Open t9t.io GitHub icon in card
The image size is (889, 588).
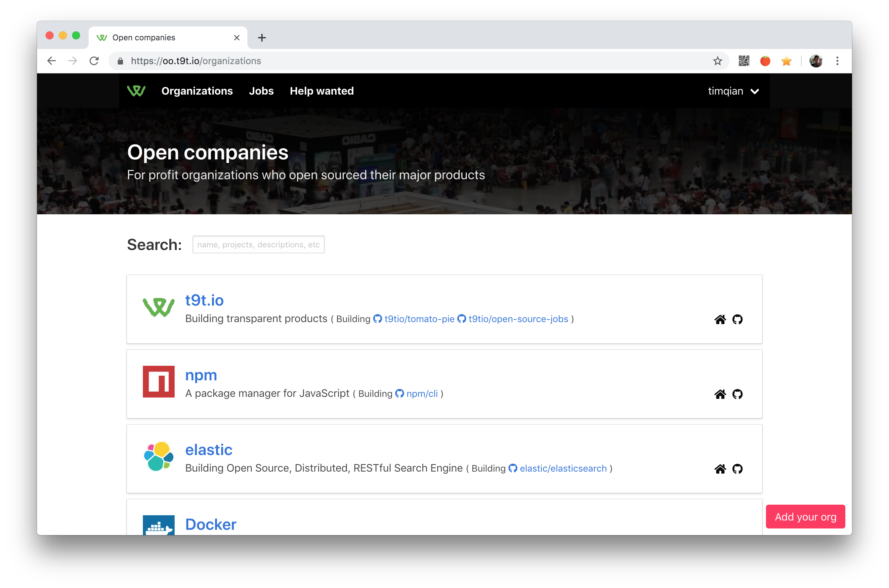737,319
